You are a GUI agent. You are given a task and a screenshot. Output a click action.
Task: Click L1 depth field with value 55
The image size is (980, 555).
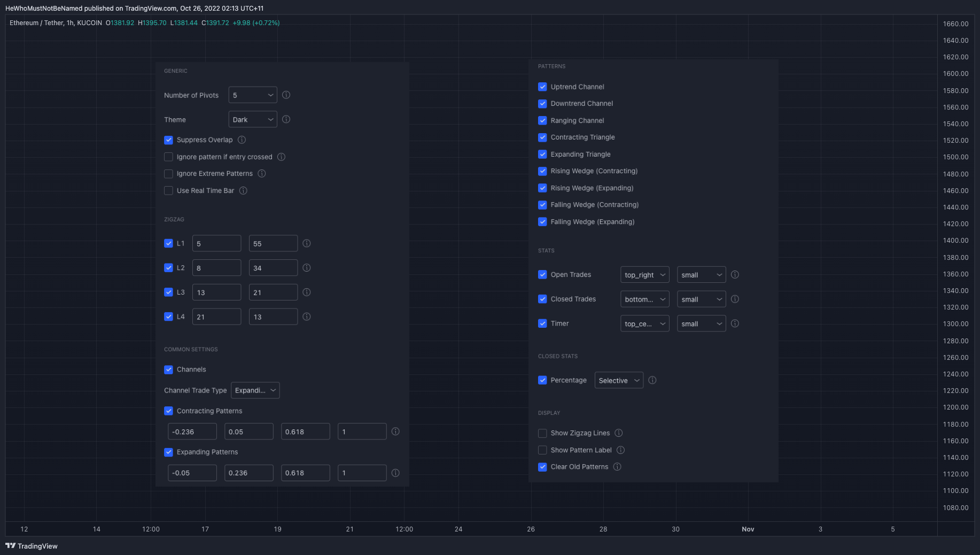click(273, 243)
